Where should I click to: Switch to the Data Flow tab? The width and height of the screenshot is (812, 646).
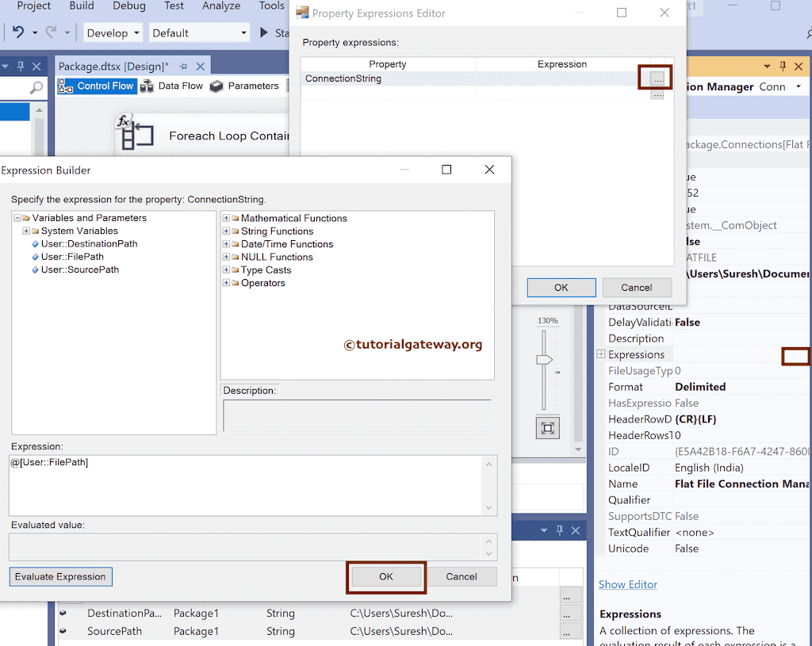click(172, 86)
